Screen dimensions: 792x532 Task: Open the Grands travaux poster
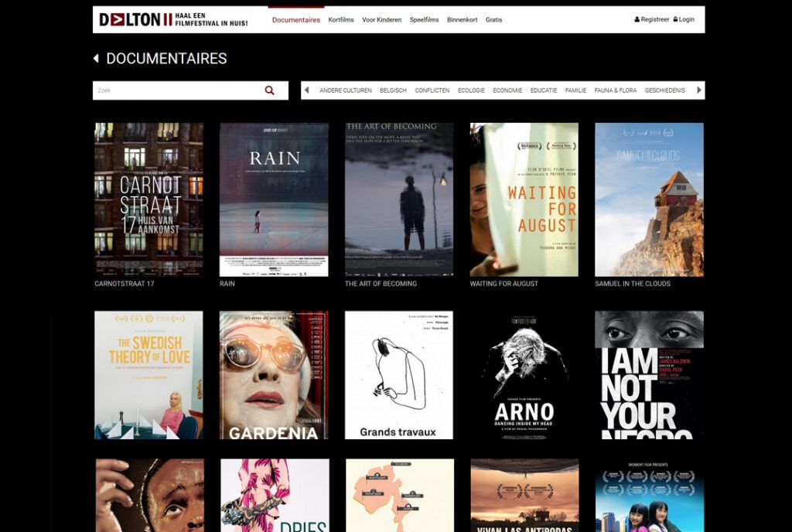click(399, 375)
